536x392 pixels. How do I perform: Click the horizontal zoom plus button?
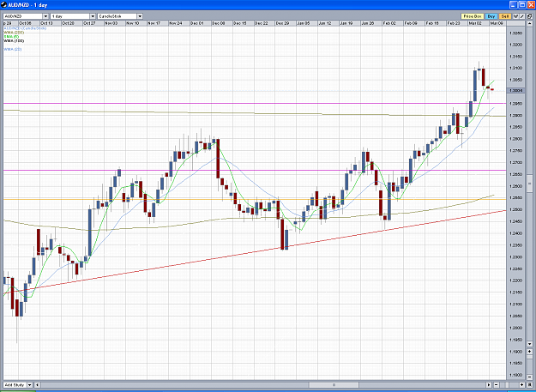[x=522, y=385]
